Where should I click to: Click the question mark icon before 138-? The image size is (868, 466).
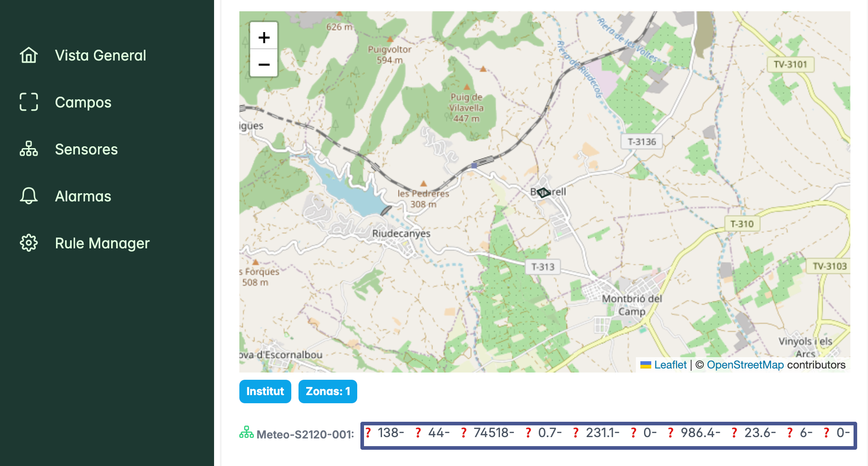tap(368, 433)
